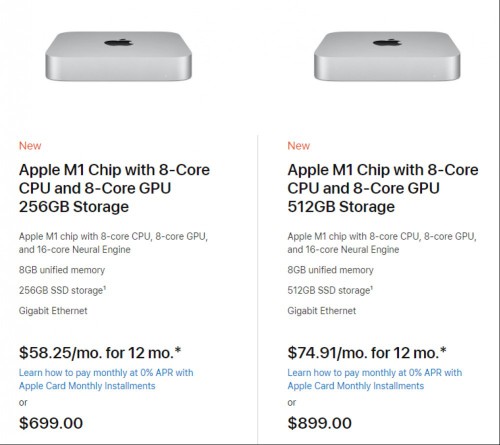The image size is (500, 445).
Task: Click the Apple logo on left Mac mini
Action: [119, 42]
